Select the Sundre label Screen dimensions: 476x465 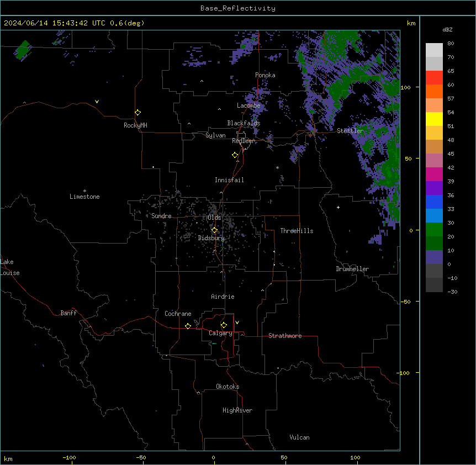pos(161,216)
